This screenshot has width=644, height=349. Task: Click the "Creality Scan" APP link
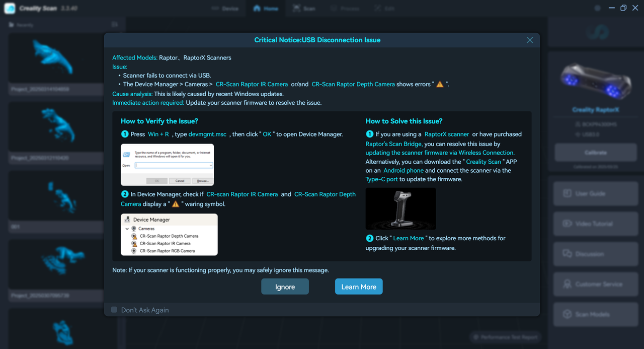tap(484, 162)
